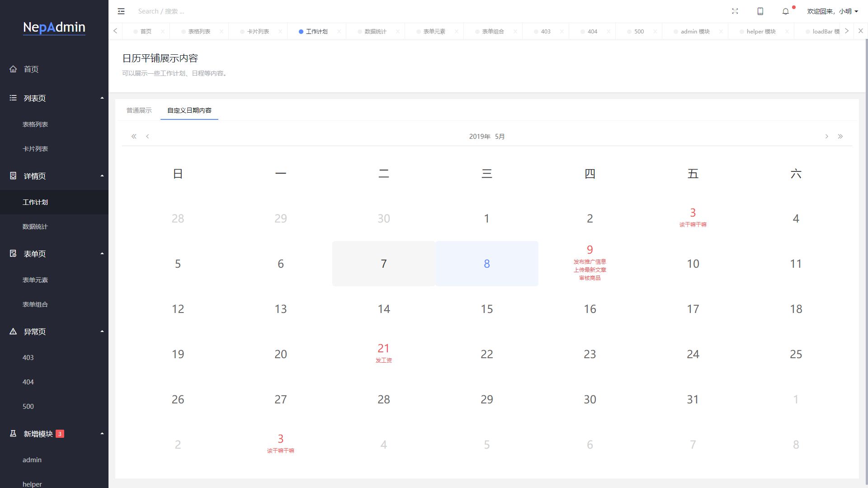
Task: Go to previous year with double-left arrow
Action: (x=134, y=136)
